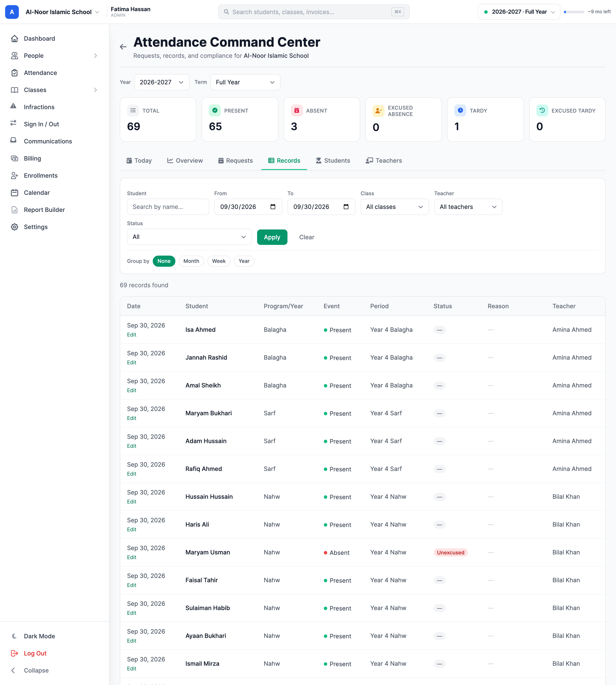Select Group by None

(164, 261)
